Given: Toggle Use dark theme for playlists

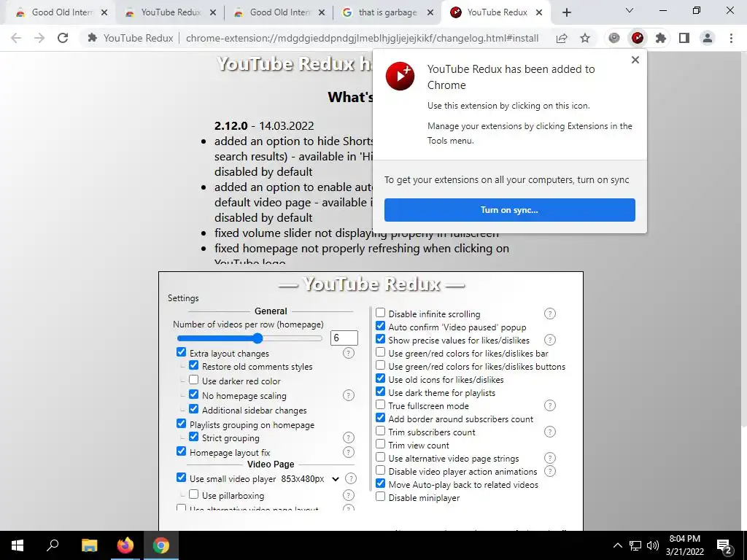Looking at the screenshot, I should (380, 392).
